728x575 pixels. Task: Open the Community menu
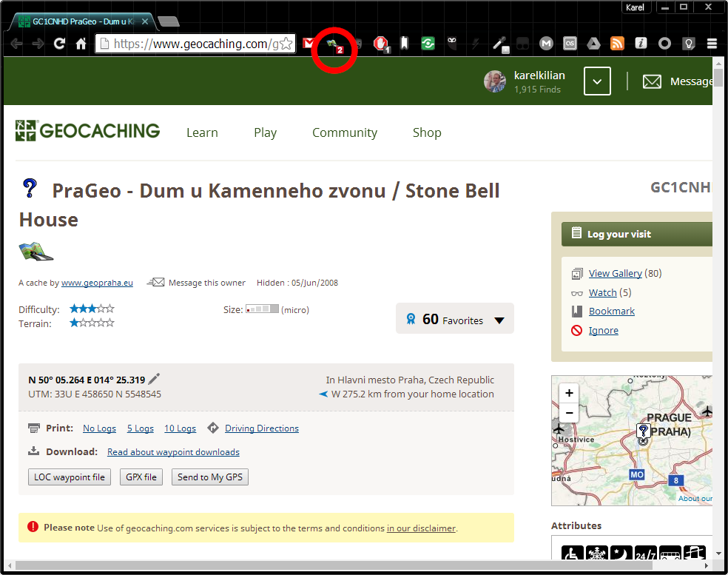pyautogui.click(x=345, y=133)
